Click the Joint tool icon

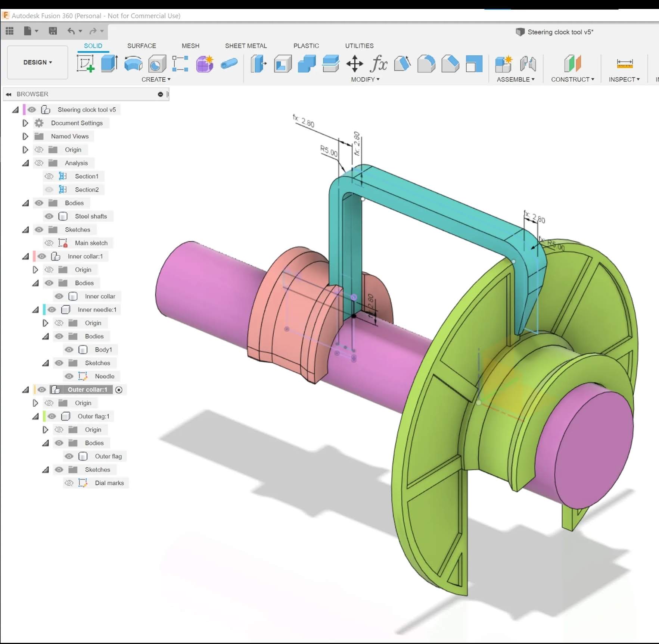point(528,63)
